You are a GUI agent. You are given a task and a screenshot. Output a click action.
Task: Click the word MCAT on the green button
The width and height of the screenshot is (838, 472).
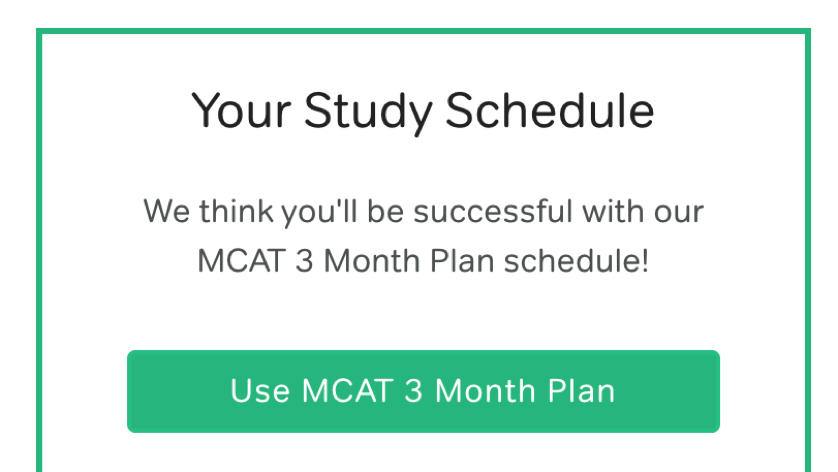pyautogui.click(x=348, y=391)
